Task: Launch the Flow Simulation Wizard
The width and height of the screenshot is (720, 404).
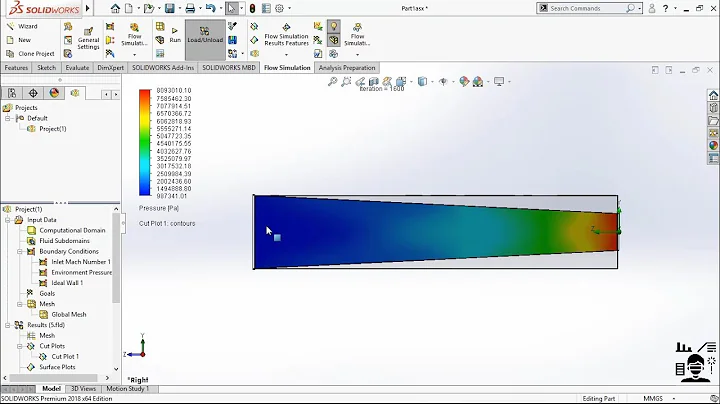Action: pos(22,27)
